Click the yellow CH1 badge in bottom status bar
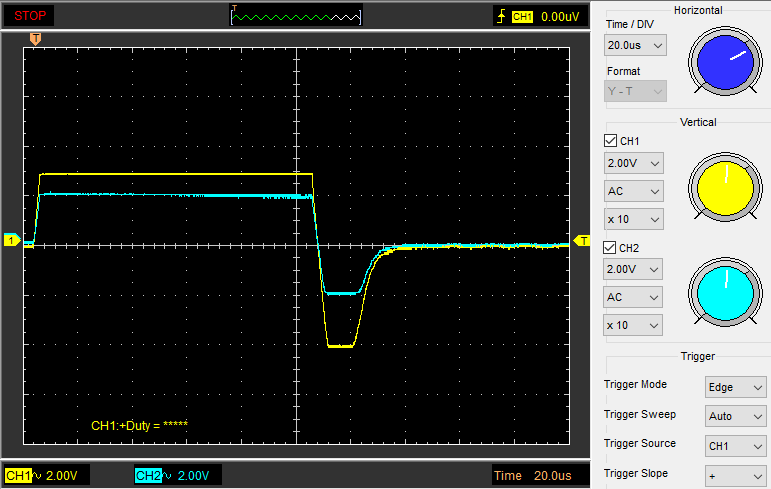 18,475
